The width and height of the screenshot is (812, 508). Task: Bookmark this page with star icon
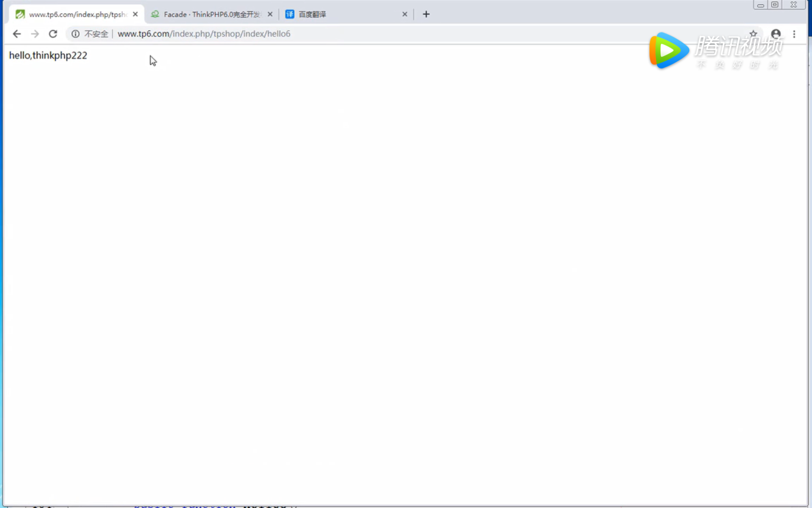(753, 34)
